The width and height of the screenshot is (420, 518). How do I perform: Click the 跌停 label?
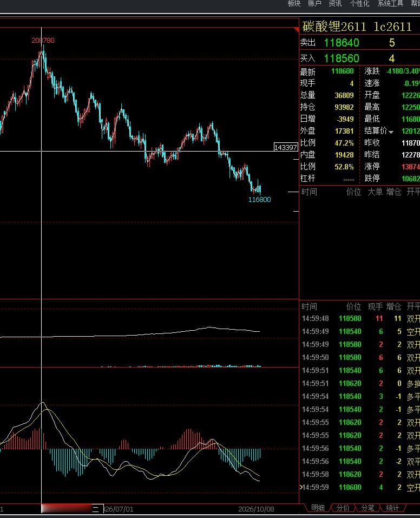coord(372,179)
